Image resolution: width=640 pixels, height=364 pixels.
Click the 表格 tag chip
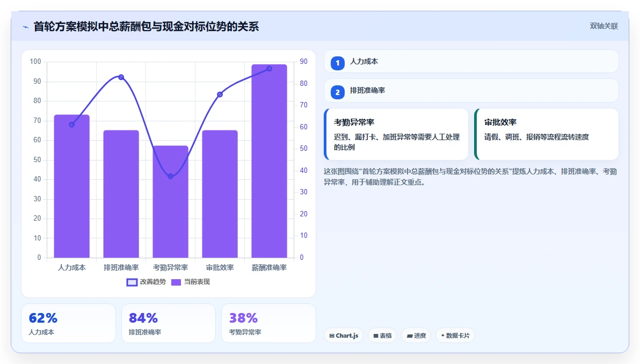tap(382, 336)
